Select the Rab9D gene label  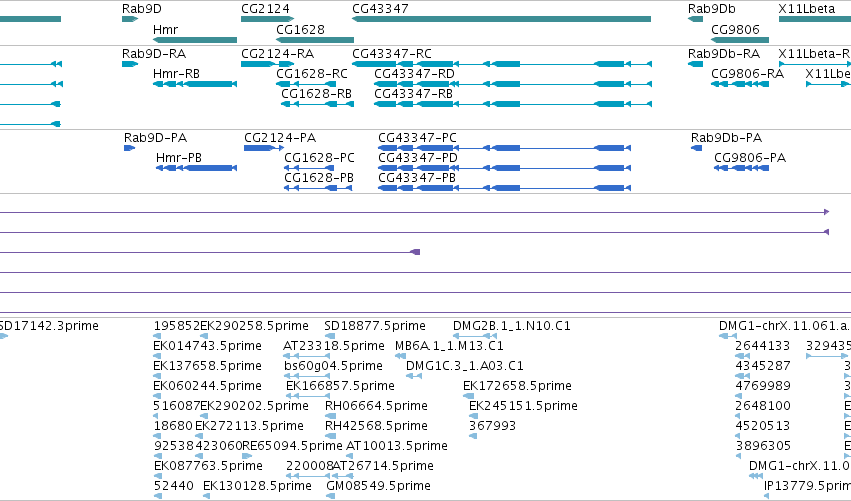click(142, 9)
